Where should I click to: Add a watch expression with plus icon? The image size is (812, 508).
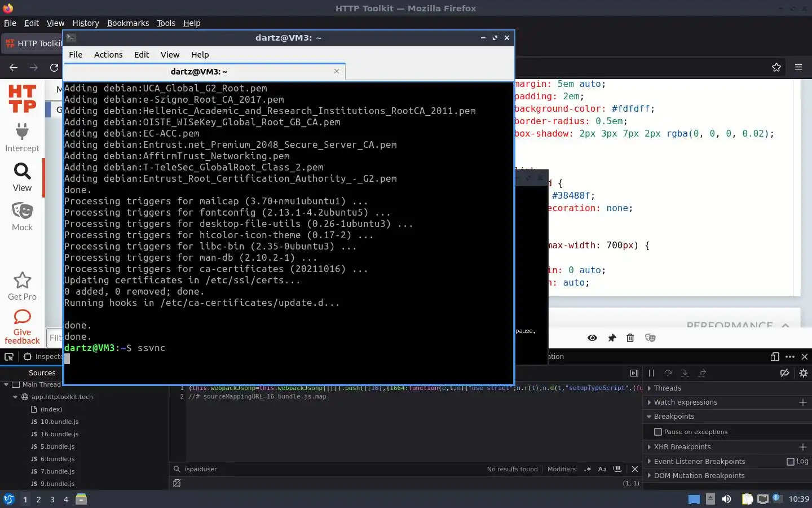803,402
